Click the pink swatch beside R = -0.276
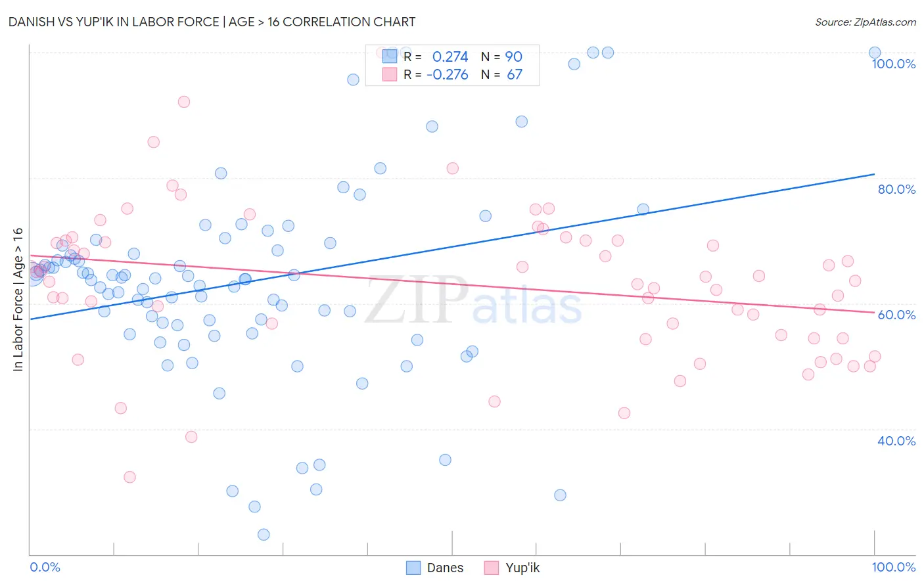924x586 pixels. click(x=390, y=74)
